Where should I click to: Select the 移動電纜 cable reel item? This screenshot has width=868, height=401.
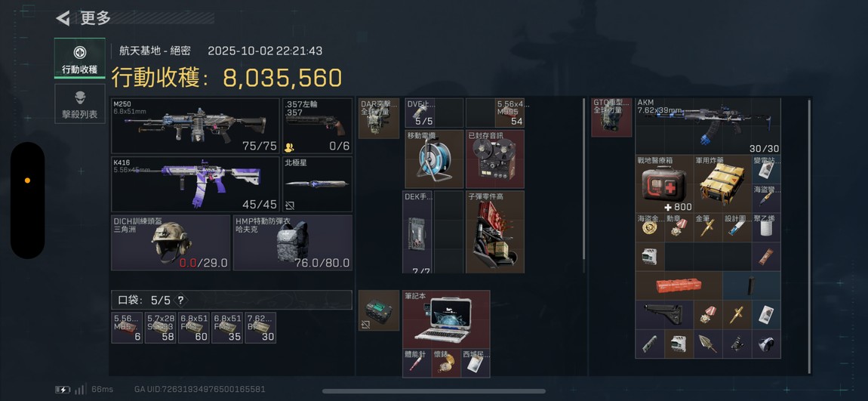434,159
